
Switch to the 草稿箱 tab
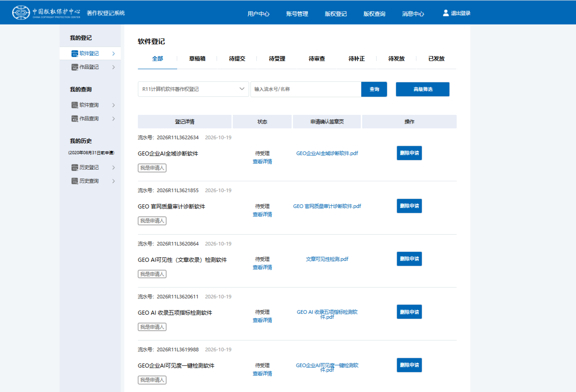pos(197,59)
